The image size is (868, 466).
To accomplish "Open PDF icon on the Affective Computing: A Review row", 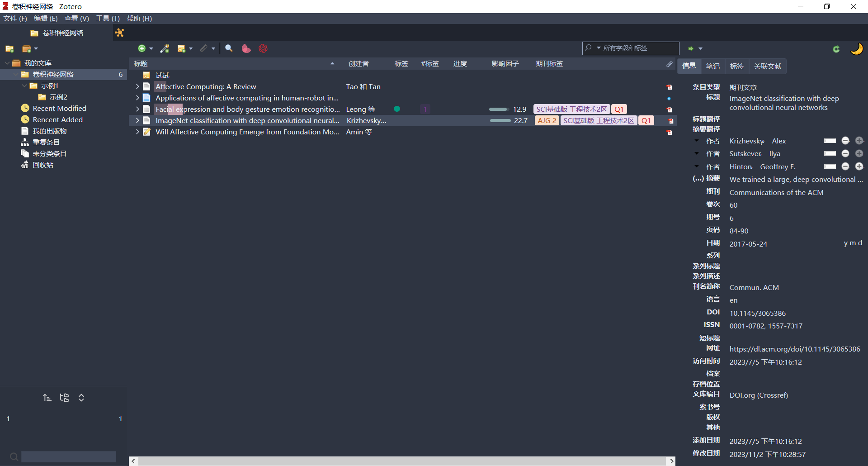I will (670, 87).
